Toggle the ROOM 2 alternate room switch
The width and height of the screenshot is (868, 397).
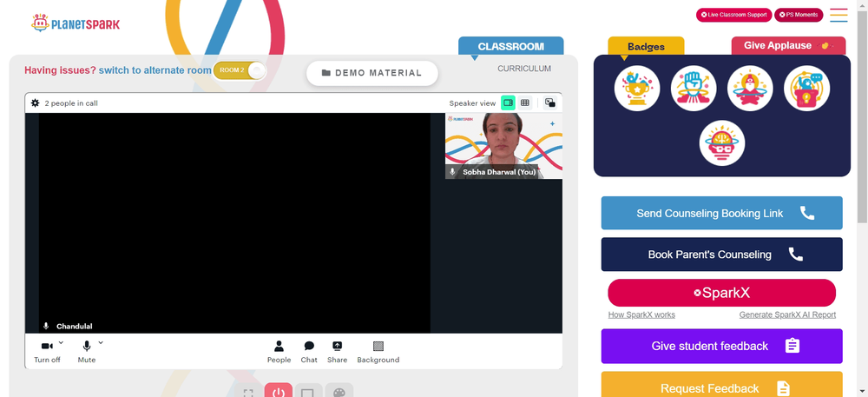point(240,70)
